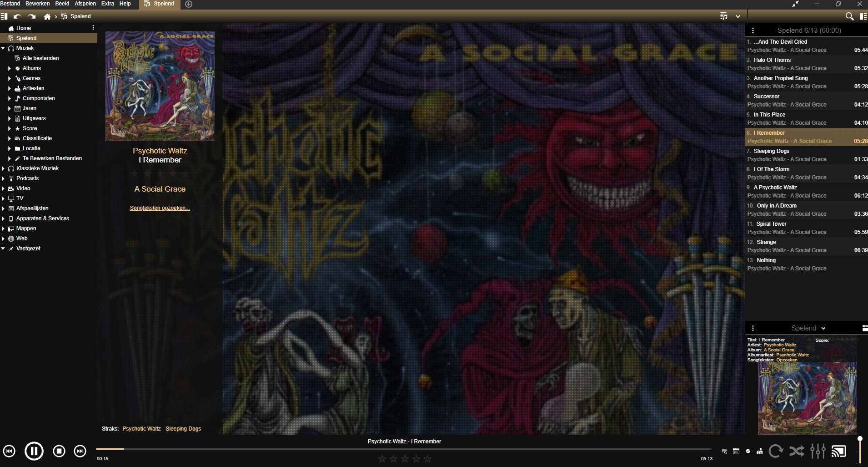This screenshot has width=868, height=467.
Task: Seek within the track progress bar
Action: coord(404,449)
